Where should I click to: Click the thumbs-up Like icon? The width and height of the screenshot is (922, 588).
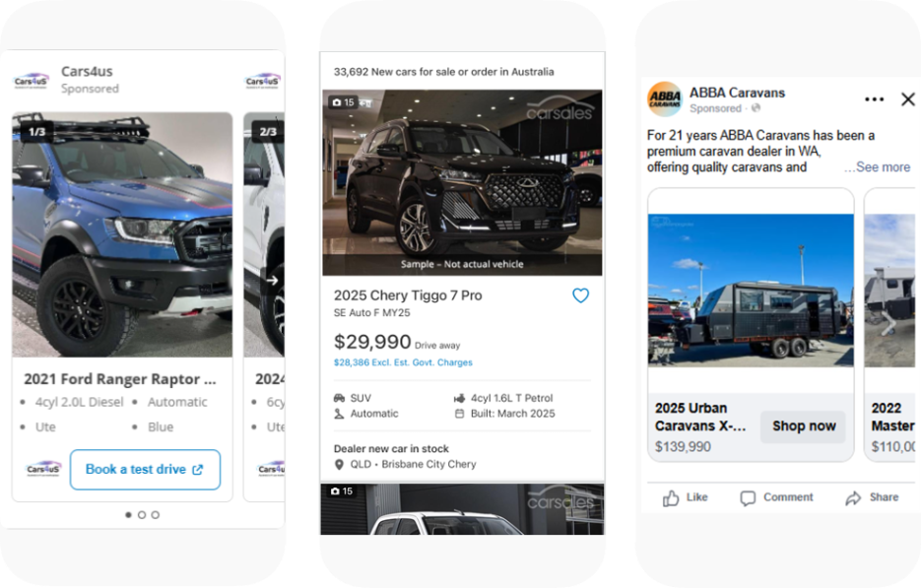click(671, 498)
